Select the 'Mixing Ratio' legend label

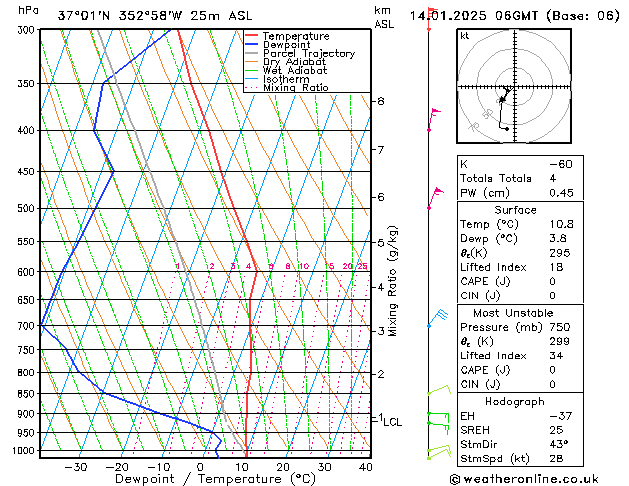point(296,87)
